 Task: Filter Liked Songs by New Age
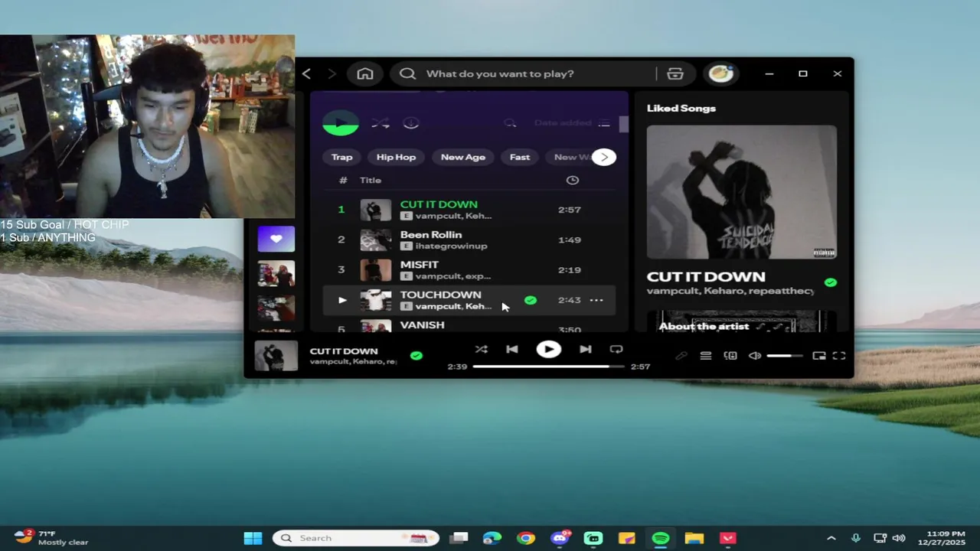coord(462,157)
